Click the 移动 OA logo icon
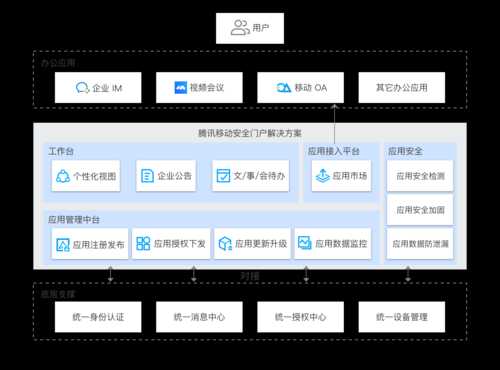 [x=284, y=88]
